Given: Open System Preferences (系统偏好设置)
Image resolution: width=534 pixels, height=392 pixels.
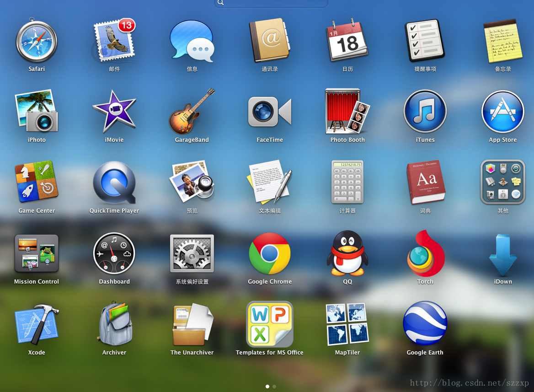Looking at the screenshot, I should 192,253.
